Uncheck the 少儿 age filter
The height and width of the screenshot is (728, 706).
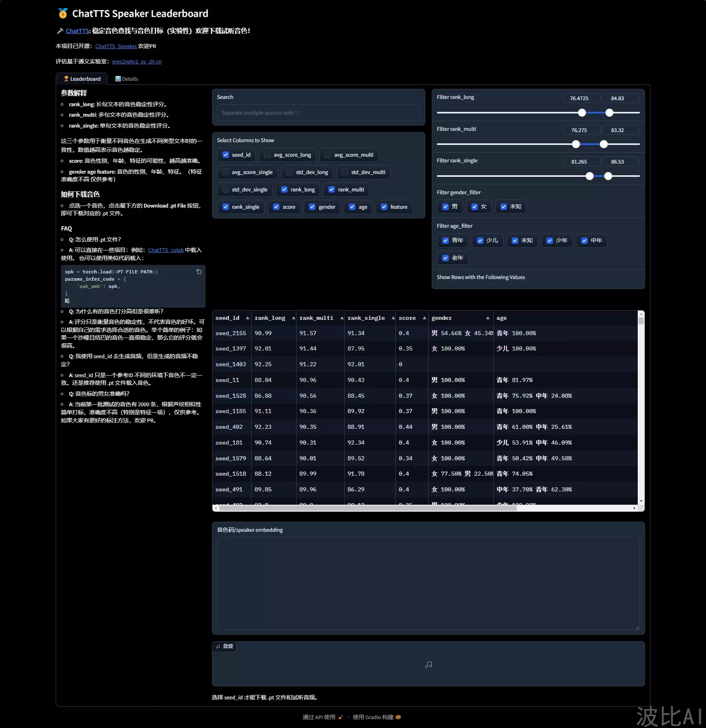pos(480,241)
